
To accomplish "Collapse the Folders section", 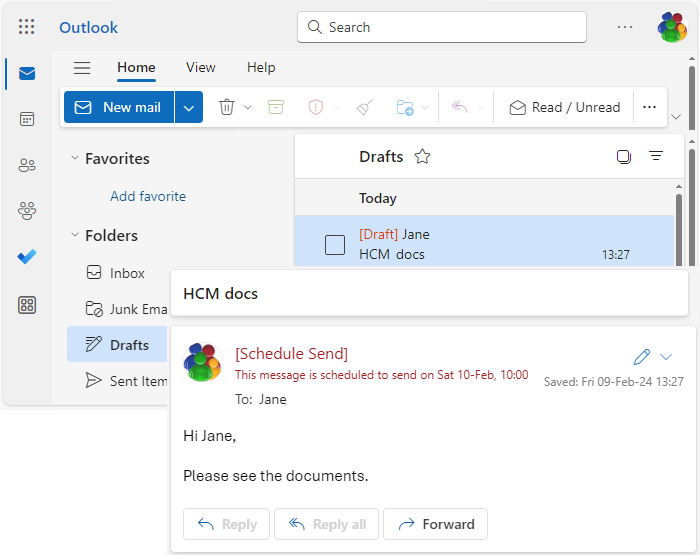I will pos(75,235).
